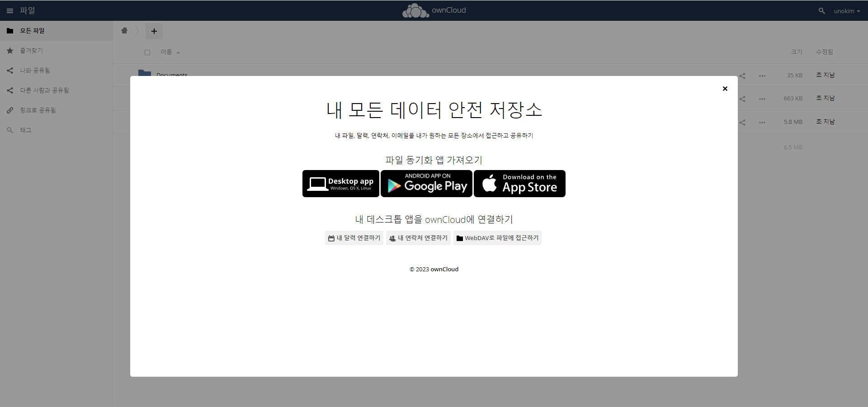Open the Desktop app download link
This screenshot has height=407, width=868.
(341, 184)
